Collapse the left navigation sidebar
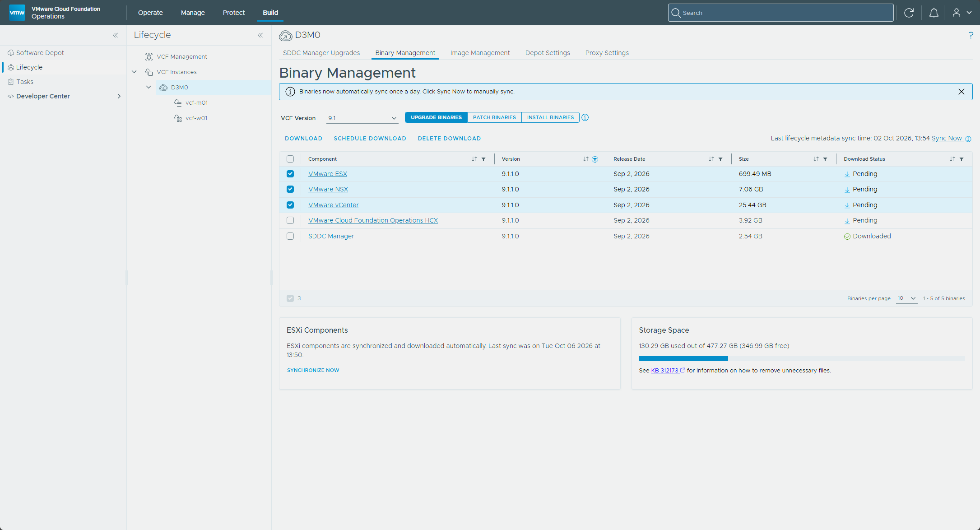This screenshot has height=530, width=980. [x=116, y=35]
